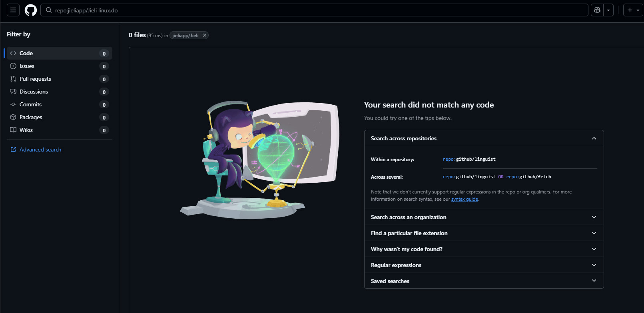Remove the jieliapp/Jieli repo filter
The image size is (644, 313).
(205, 35)
